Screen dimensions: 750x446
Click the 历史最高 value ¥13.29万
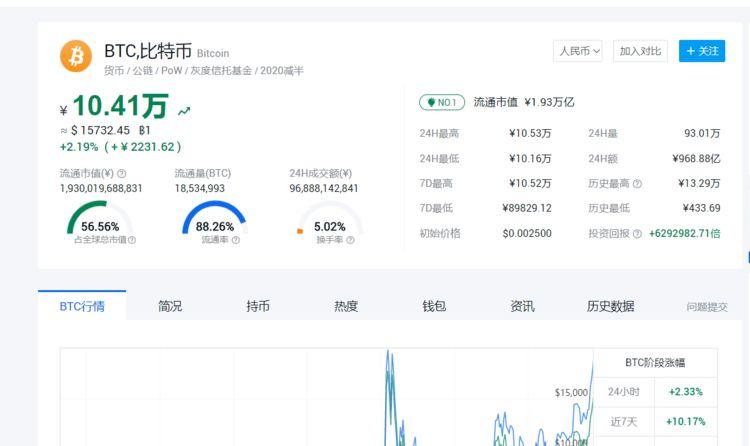point(699,183)
